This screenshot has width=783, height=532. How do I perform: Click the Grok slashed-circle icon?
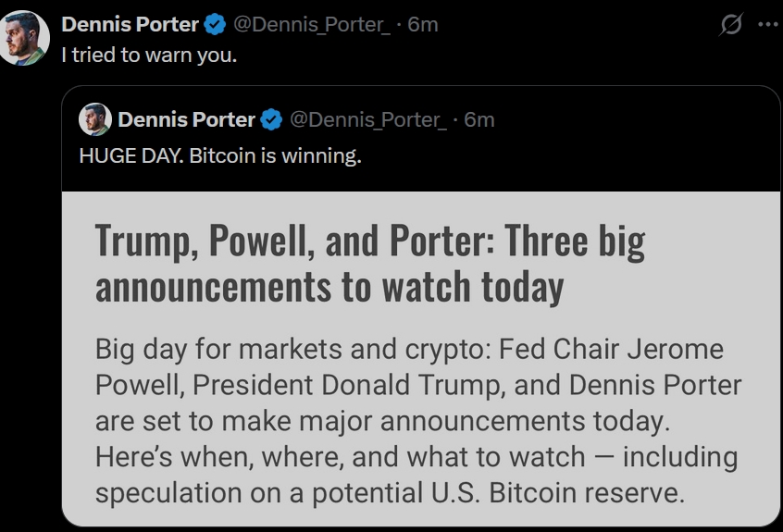[730, 25]
